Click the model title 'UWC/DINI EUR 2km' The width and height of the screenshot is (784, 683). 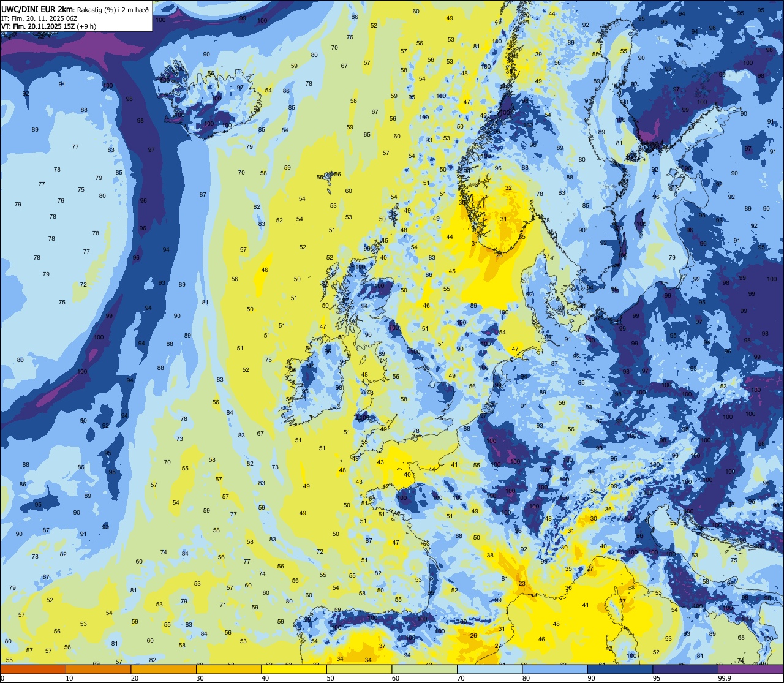click(37, 9)
